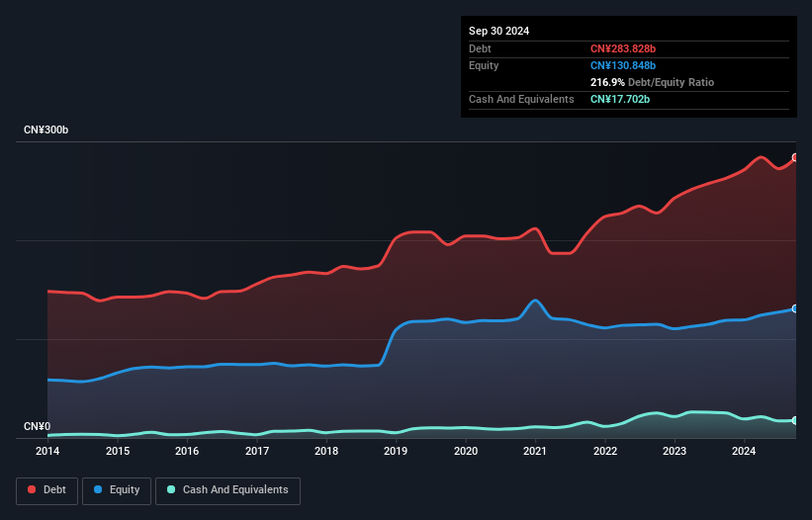Click the Sep 30 2024 tooltip date
The width and height of the screenshot is (812, 520).
(498, 31)
